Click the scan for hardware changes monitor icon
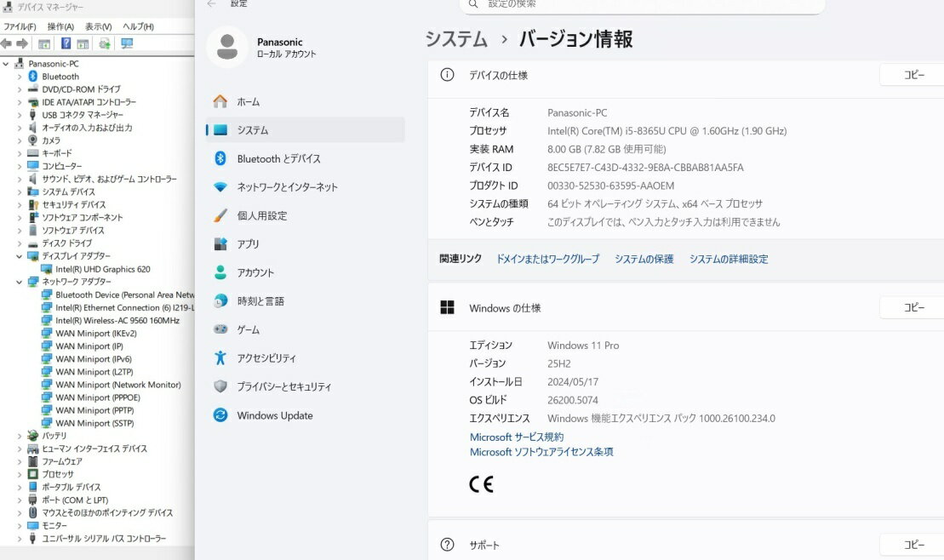The image size is (944, 560). pyautogui.click(x=128, y=43)
